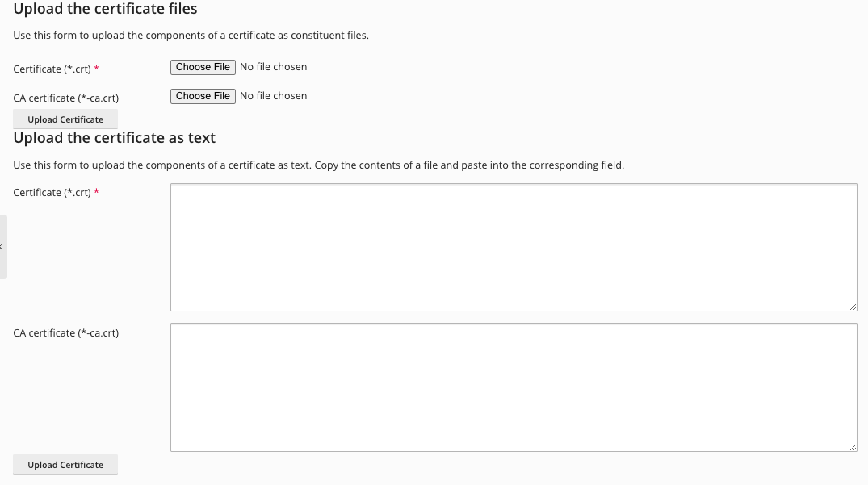Click the Certificate (*.crt) label in the file upload form

[52, 69]
